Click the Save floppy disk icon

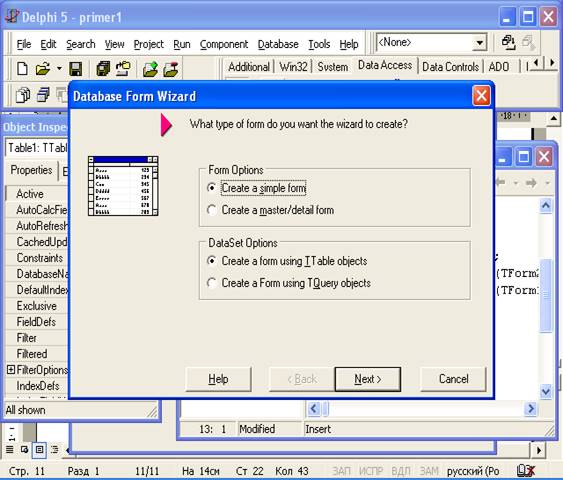point(75,69)
